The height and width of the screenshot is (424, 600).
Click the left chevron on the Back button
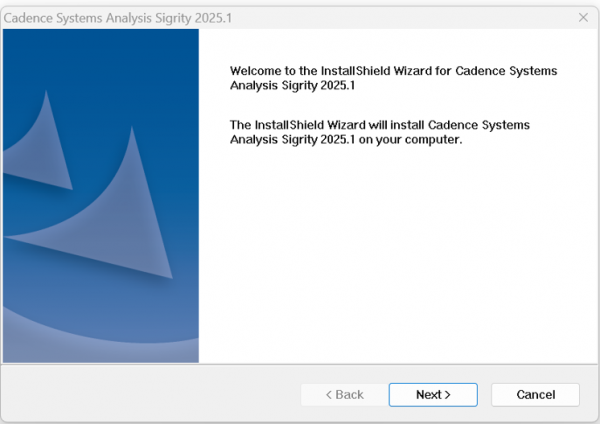coord(328,395)
